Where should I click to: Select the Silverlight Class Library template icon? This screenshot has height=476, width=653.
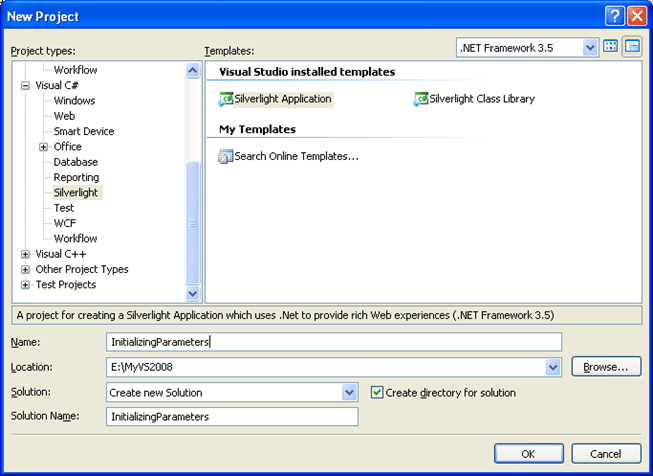click(x=421, y=99)
